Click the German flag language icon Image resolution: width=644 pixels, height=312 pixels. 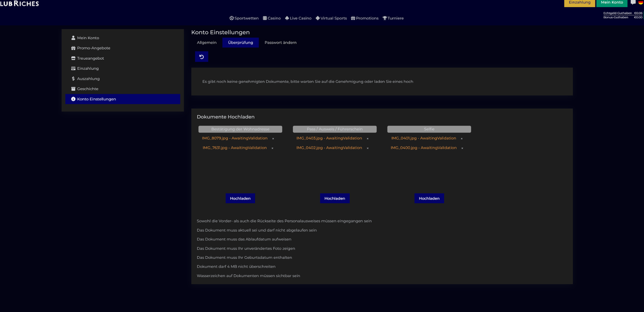coord(641,3)
